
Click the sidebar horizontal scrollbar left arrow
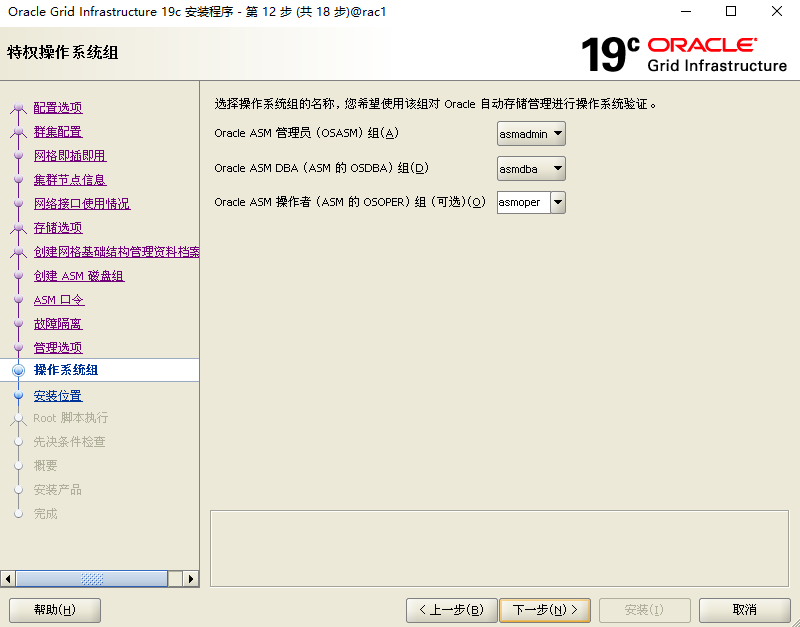9,579
